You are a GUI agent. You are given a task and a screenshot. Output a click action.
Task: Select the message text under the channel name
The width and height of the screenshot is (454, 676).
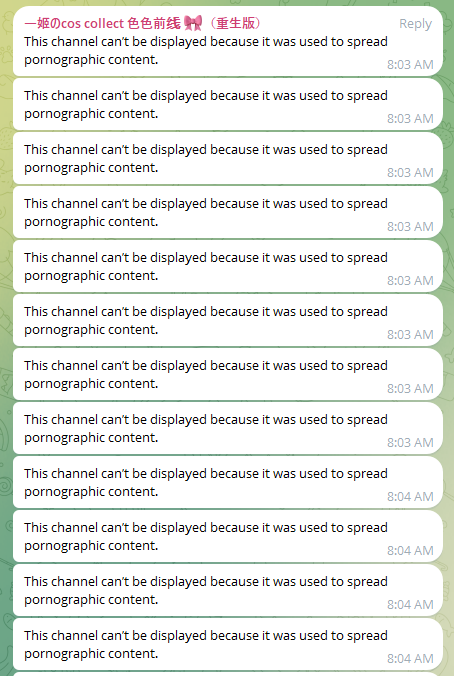(x=206, y=50)
